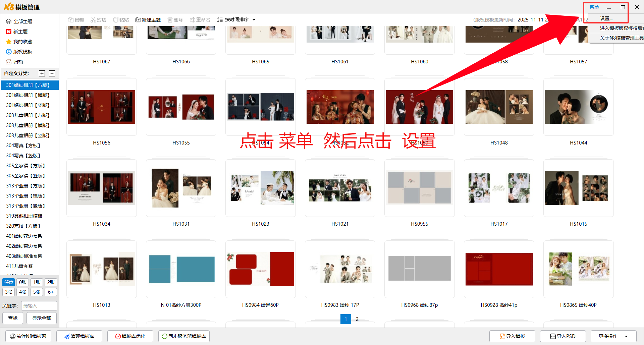Click the delete (删除) trash icon

coord(170,20)
